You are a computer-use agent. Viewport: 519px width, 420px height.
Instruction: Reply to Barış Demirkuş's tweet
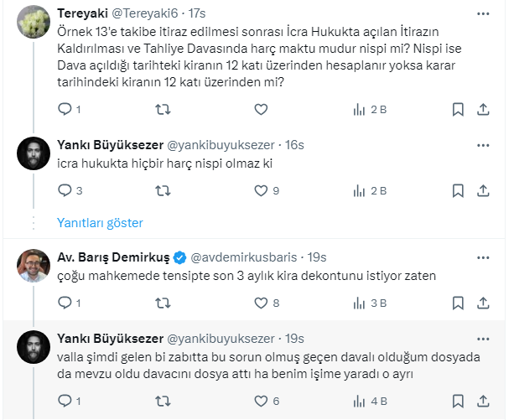64,303
